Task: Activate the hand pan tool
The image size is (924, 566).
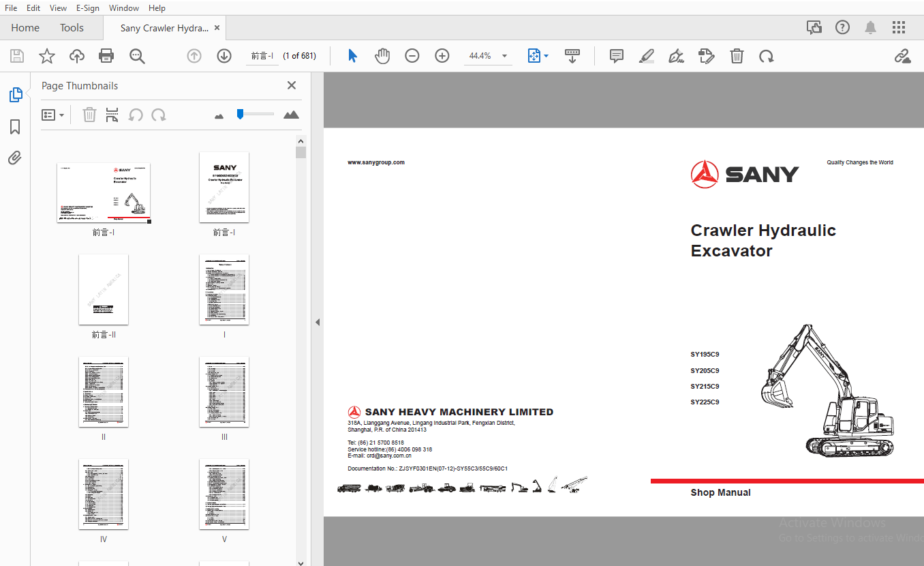Action: (382, 56)
